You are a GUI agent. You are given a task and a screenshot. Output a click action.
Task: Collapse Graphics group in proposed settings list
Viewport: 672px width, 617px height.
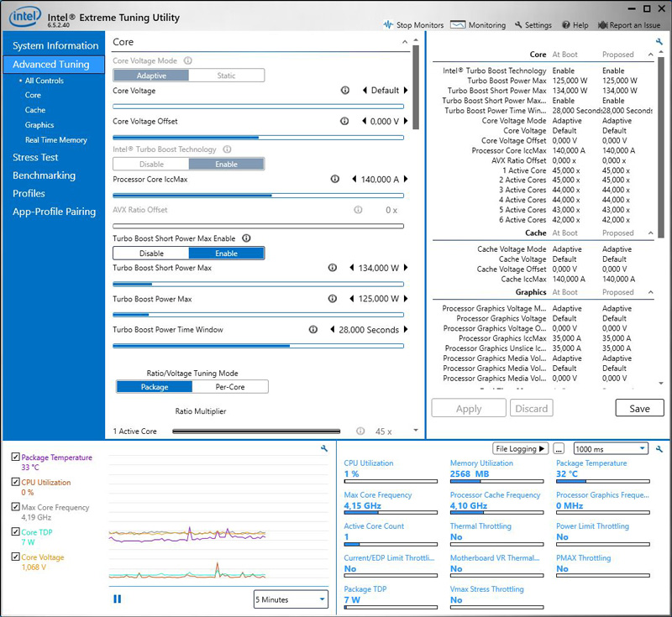point(650,292)
